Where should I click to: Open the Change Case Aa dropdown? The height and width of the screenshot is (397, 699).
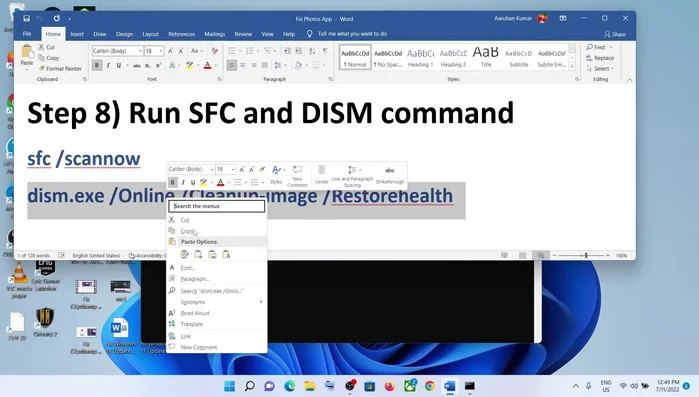tap(197, 51)
